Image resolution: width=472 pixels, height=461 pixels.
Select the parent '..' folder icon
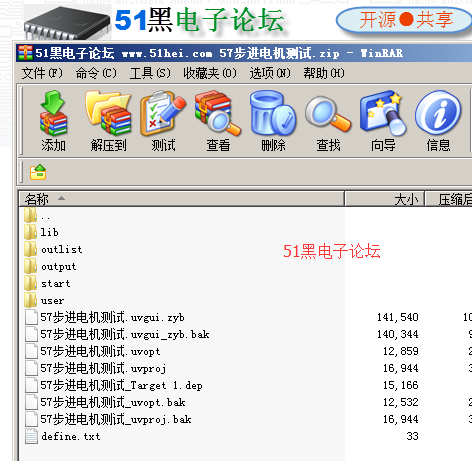coord(30,215)
